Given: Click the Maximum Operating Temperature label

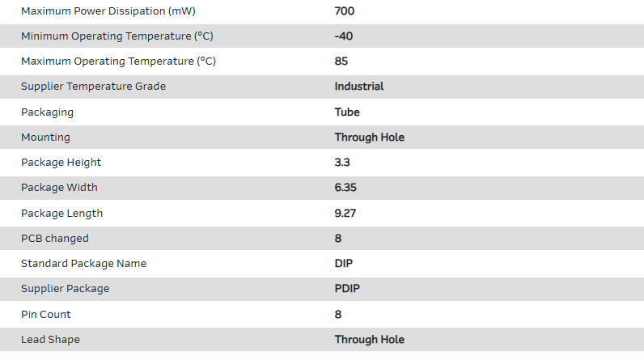Looking at the screenshot, I should [x=118, y=61].
